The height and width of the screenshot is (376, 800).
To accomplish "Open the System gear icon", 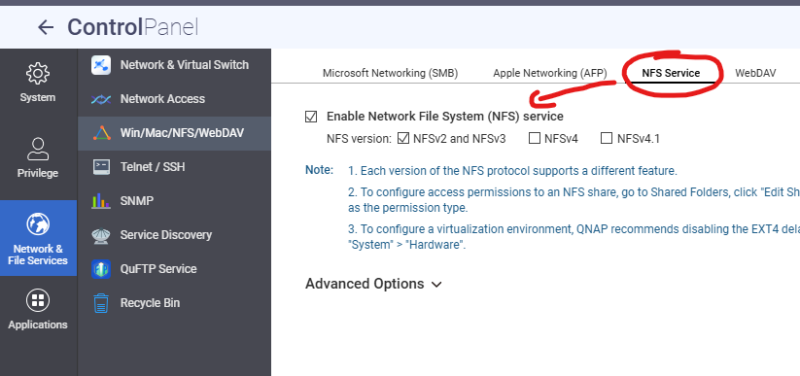I will coord(38,74).
